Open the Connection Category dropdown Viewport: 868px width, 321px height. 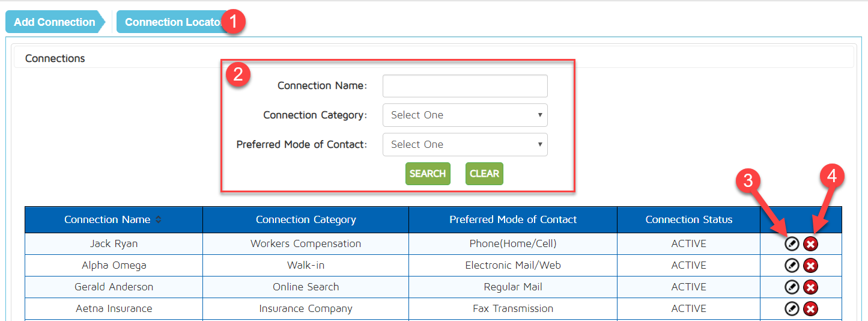[464, 115]
